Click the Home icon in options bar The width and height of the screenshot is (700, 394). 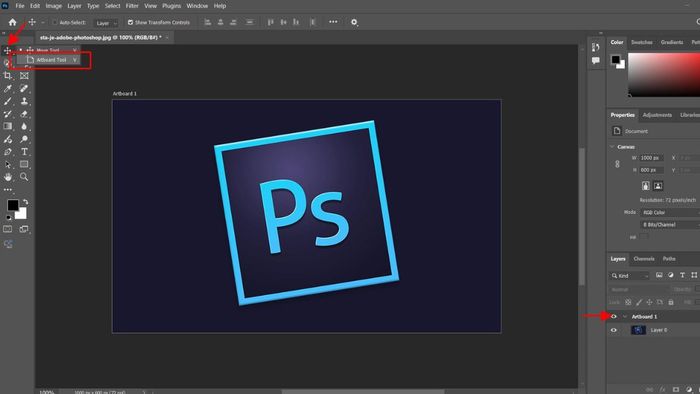point(12,22)
